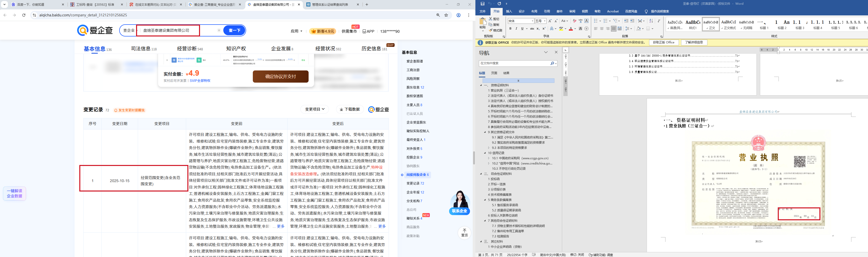Click the Format Painter brush in Word
868x257 pixels.
pos(491,30)
